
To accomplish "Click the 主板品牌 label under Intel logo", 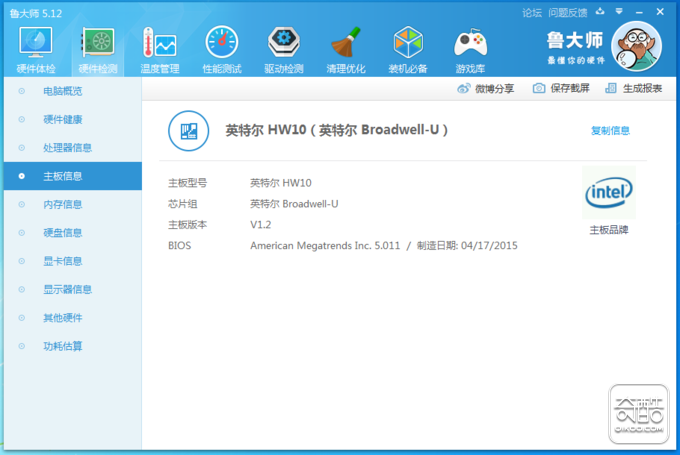I will coord(609,230).
